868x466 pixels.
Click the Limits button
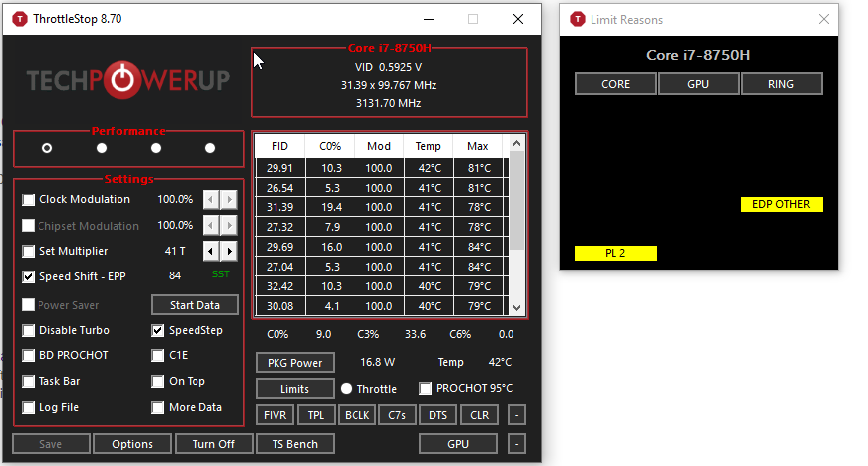[x=295, y=389]
